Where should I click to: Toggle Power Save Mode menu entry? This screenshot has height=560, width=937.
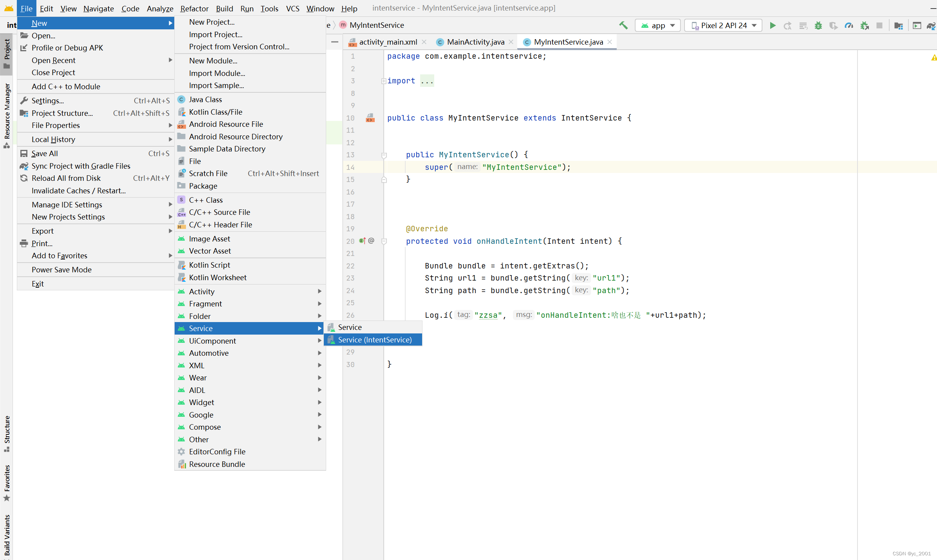(x=61, y=270)
